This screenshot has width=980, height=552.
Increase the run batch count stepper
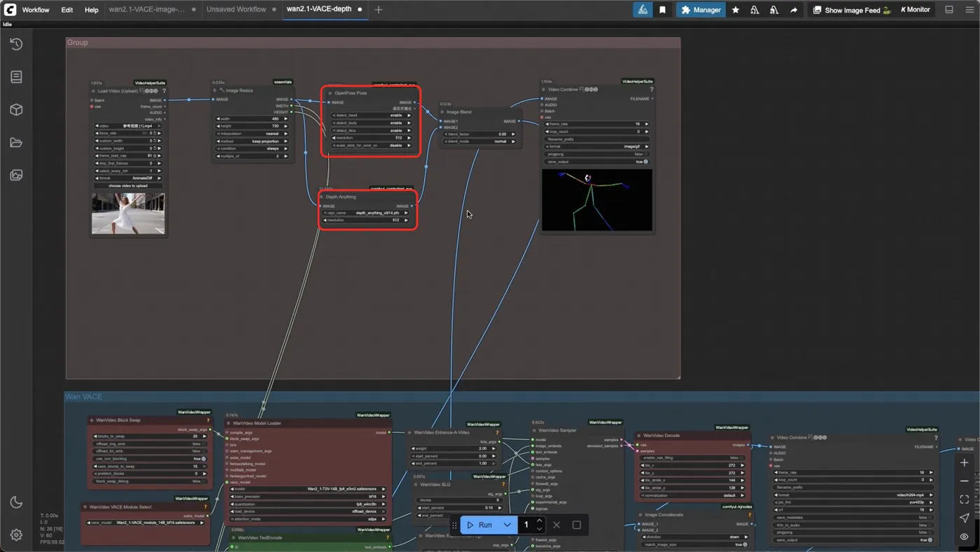pyautogui.click(x=539, y=521)
